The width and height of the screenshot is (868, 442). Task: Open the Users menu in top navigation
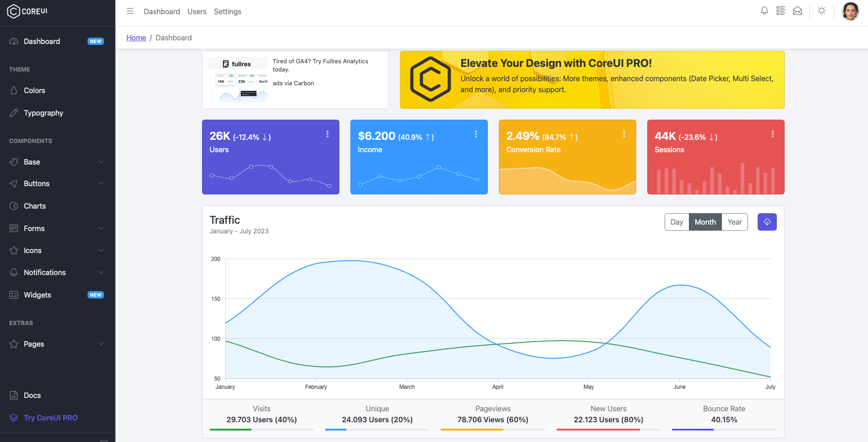point(197,11)
